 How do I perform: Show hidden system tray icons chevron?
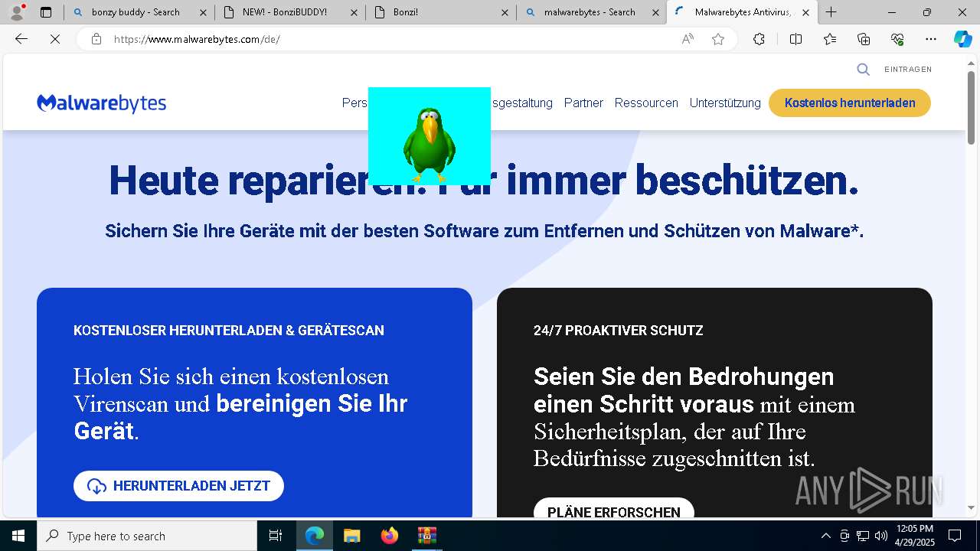click(x=825, y=536)
